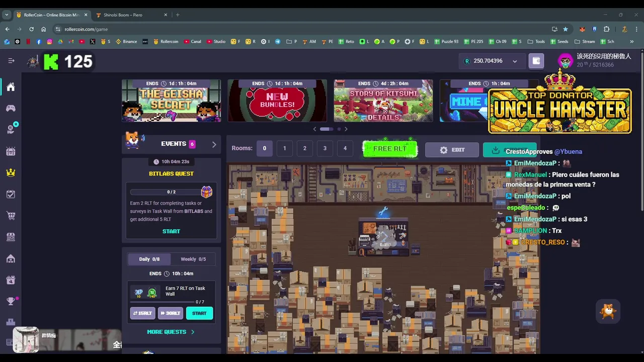Click the page vertical scrollbar
Image resolution: width=644 pixels, height=362 pixels.
click(642, 131)
